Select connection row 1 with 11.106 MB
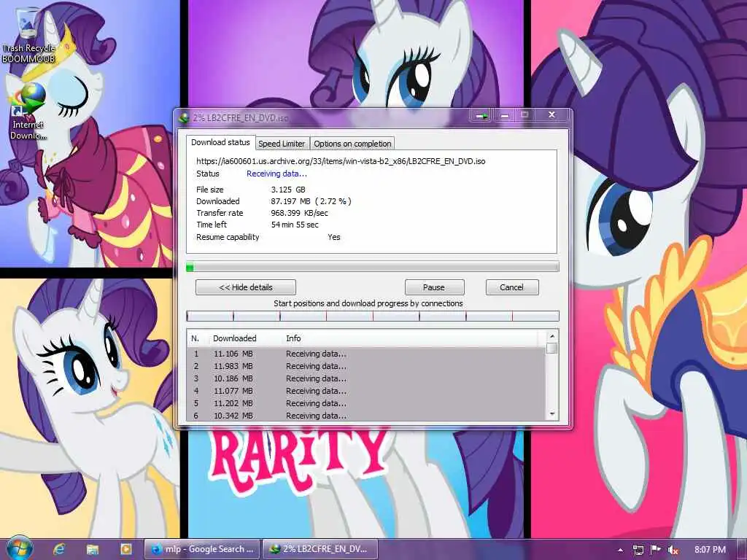 pos(367,354)
